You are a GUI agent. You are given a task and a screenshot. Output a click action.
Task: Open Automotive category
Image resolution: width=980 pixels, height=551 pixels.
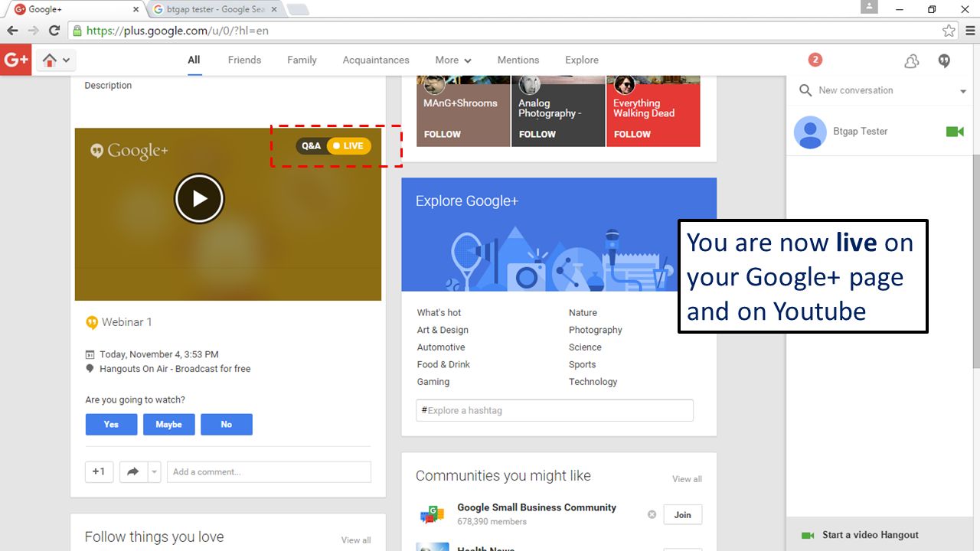441,347
